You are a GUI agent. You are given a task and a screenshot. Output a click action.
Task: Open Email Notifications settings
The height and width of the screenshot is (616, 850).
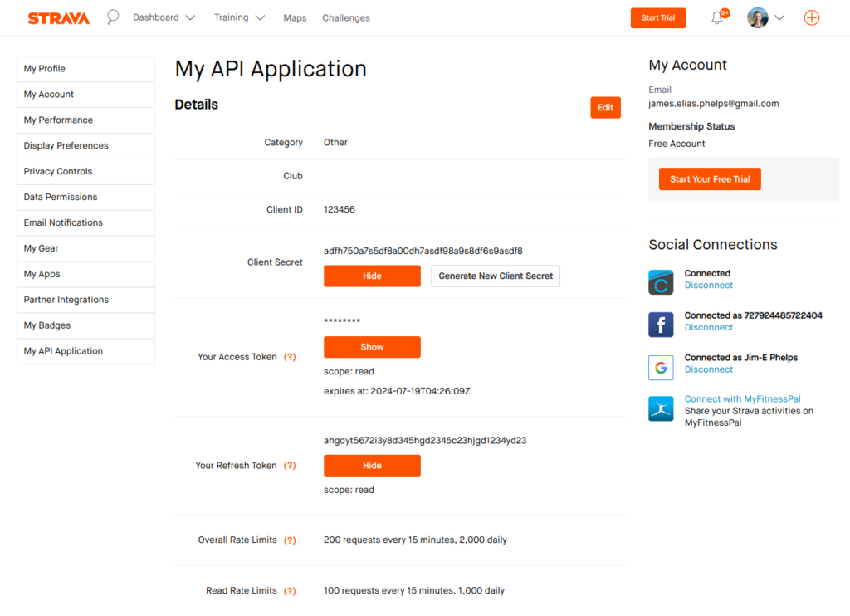coord(85,222)
